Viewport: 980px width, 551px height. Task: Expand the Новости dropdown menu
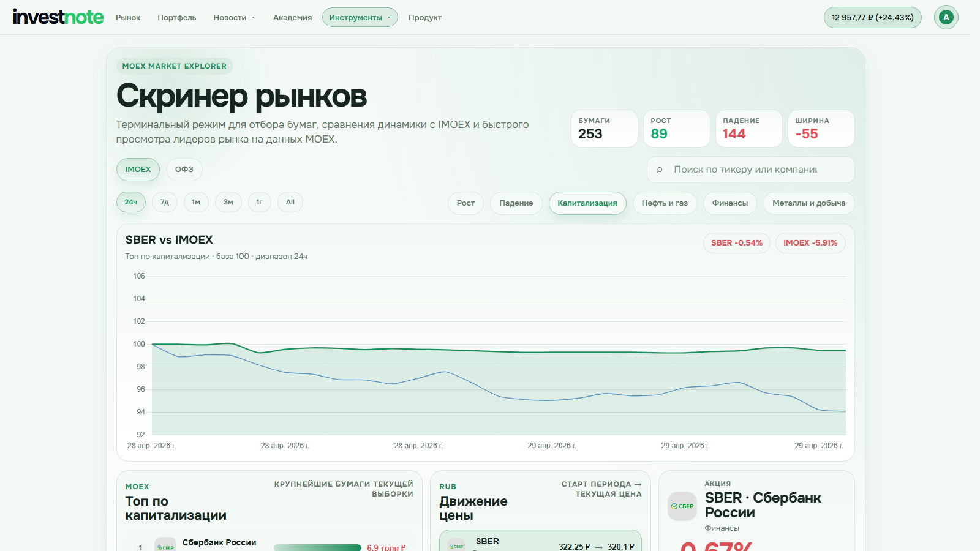tap(234, 18)
